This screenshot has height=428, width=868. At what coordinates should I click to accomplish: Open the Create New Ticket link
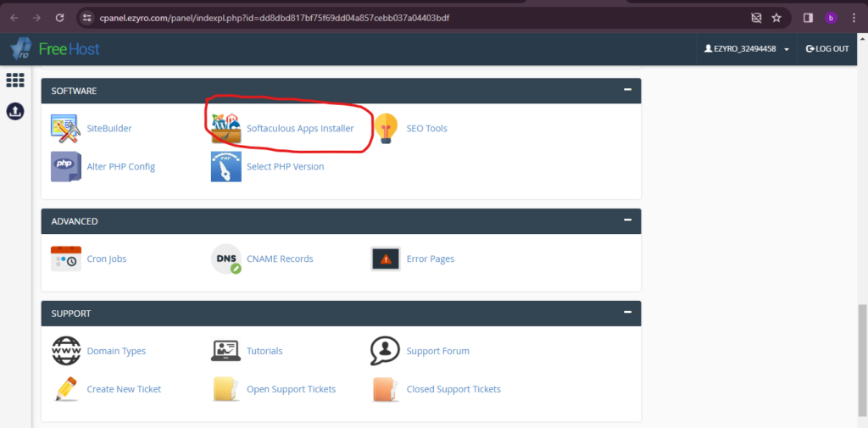tap(124, 389)
